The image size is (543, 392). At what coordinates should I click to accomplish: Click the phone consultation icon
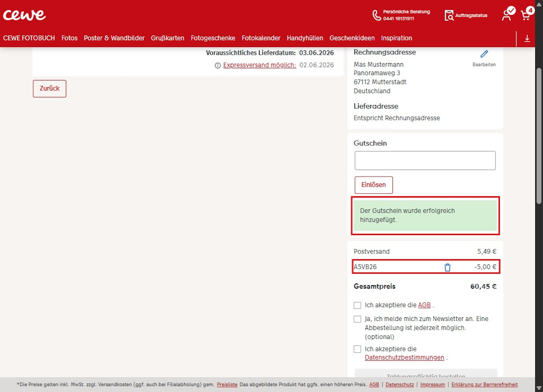[x=376, y=15]
